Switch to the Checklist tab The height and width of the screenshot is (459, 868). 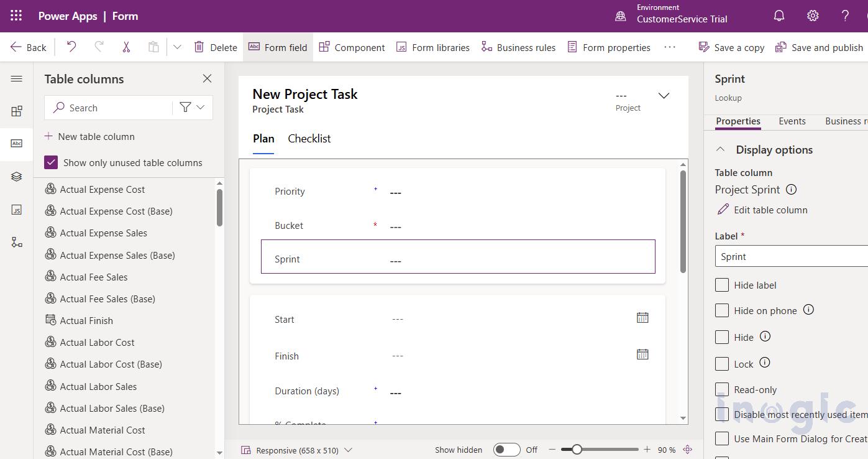tap(309, 138)
